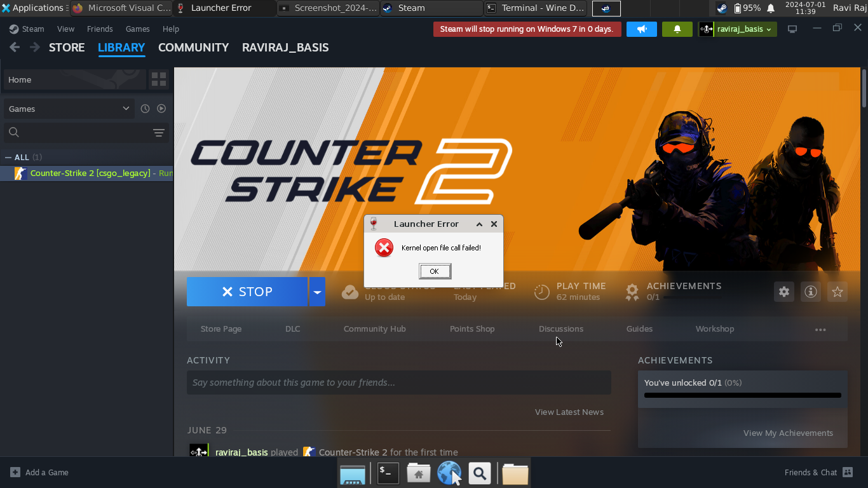Open the COMMUNITY tab
This screenshot has width=868, height=488.
(x=193, y=48)
